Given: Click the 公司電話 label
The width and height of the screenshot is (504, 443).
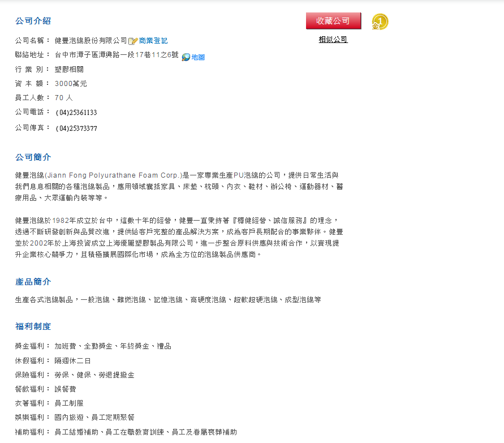Looking at the screenshot, I should pos(32,112).
